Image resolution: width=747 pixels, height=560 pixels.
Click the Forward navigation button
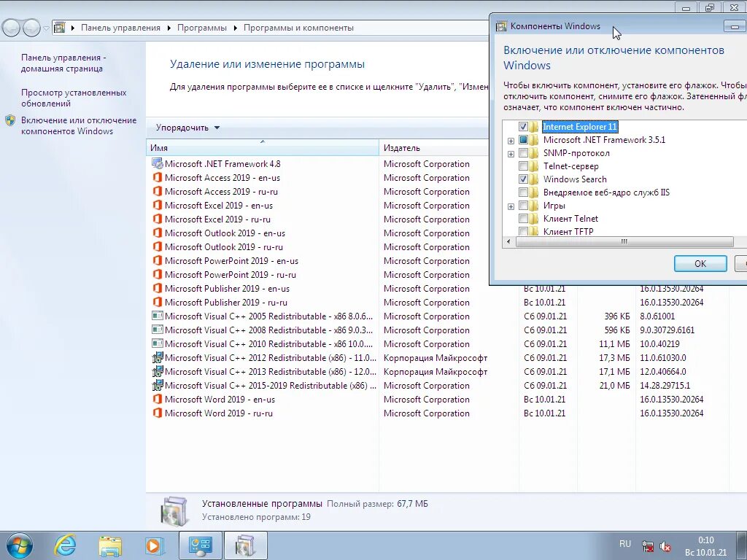click(x=31, y=28)
